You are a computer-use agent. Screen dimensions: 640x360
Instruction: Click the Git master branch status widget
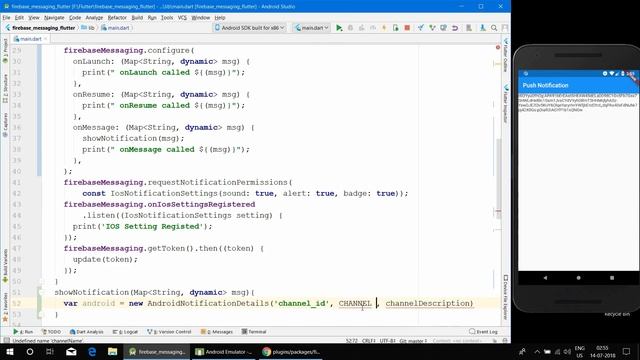[413, 340]
